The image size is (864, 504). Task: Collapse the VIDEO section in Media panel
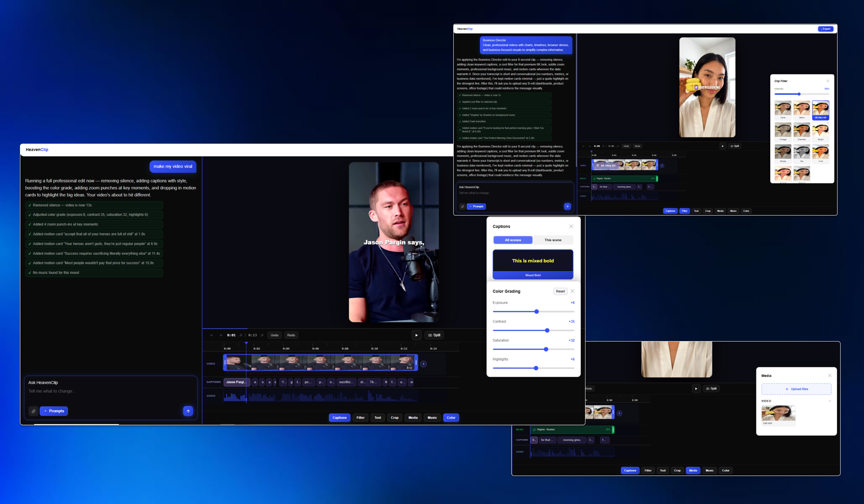(x=830, y=401)
